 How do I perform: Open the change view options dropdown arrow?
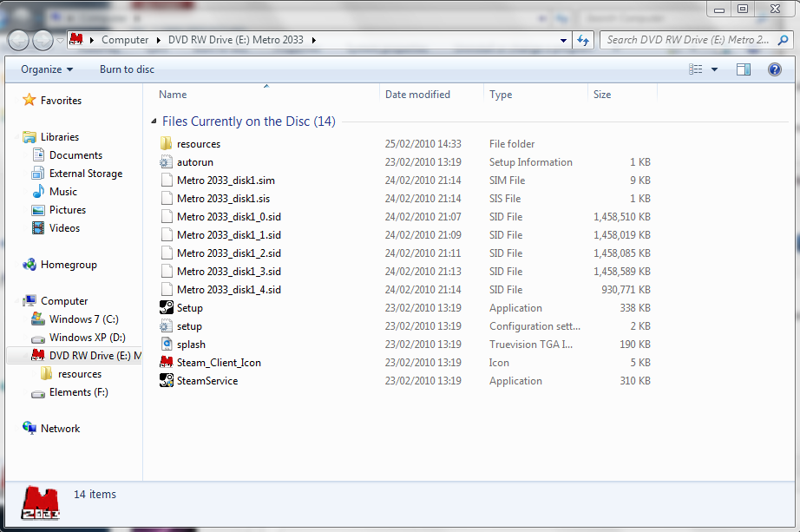(715, 69)
